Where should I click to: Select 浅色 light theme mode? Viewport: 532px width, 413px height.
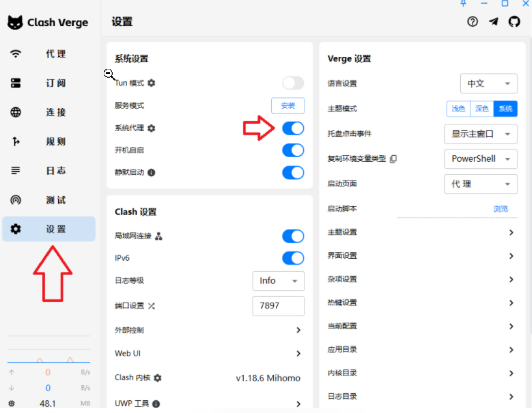pyautogui.click(x=458, y=109)
